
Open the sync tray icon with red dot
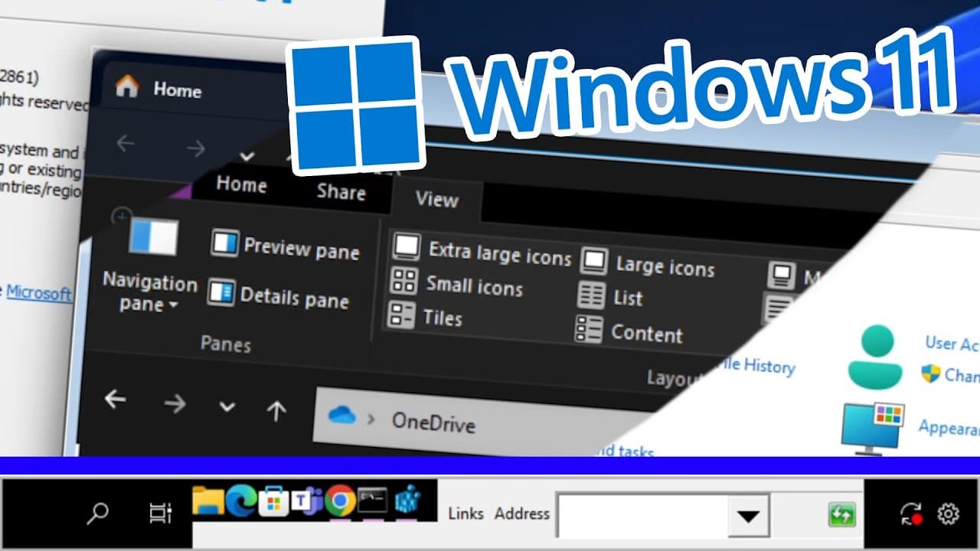tap(913, 514)
